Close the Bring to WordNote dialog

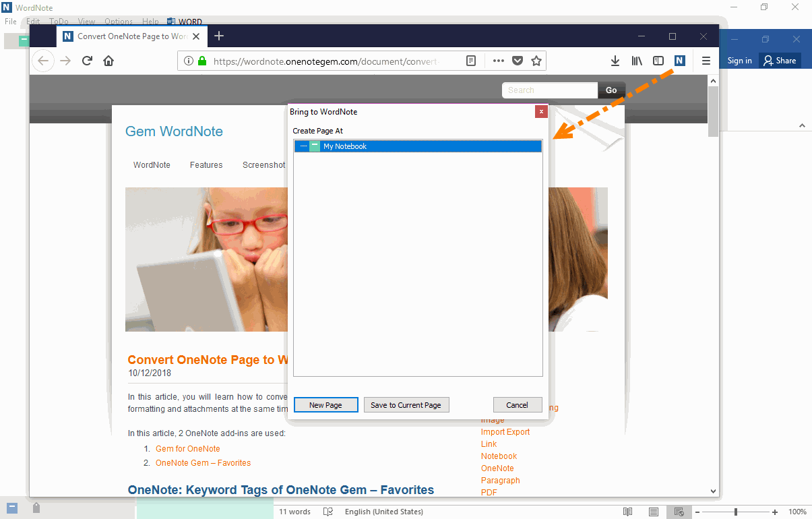tap(541, 112)
